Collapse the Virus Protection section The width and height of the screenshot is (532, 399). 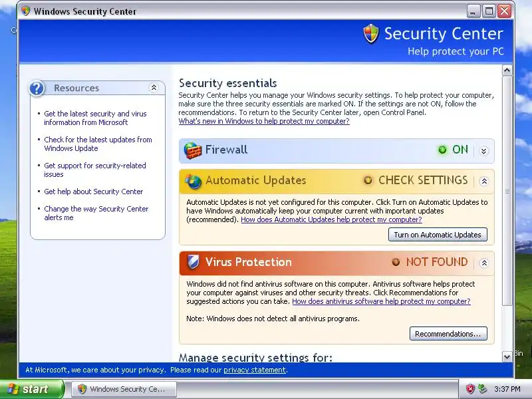click(484, 263)
